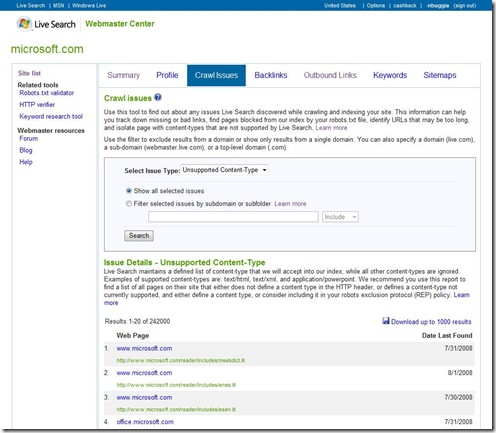
Task: Click the 8/1/2008 date cell
Action: (460, 373)
